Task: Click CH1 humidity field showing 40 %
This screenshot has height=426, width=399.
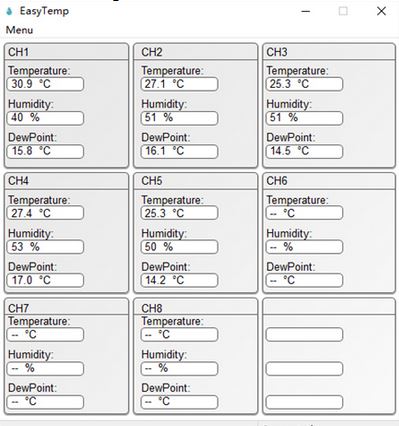Action: [x=45, y=118]
